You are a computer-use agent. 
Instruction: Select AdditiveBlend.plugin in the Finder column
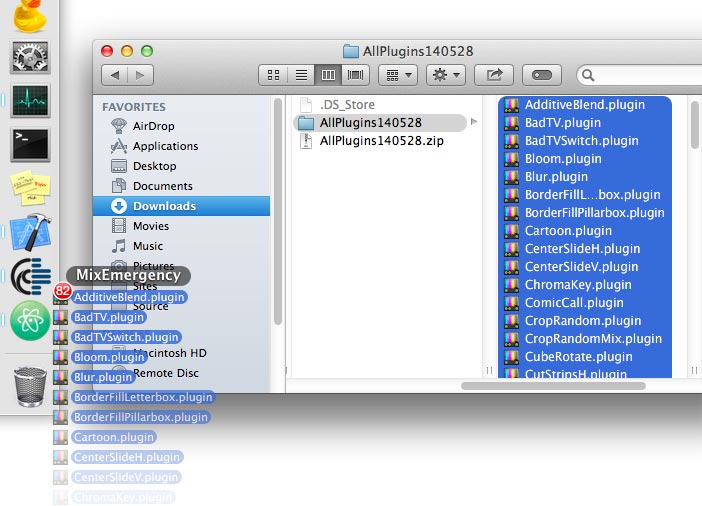click(x=585, y=105)
